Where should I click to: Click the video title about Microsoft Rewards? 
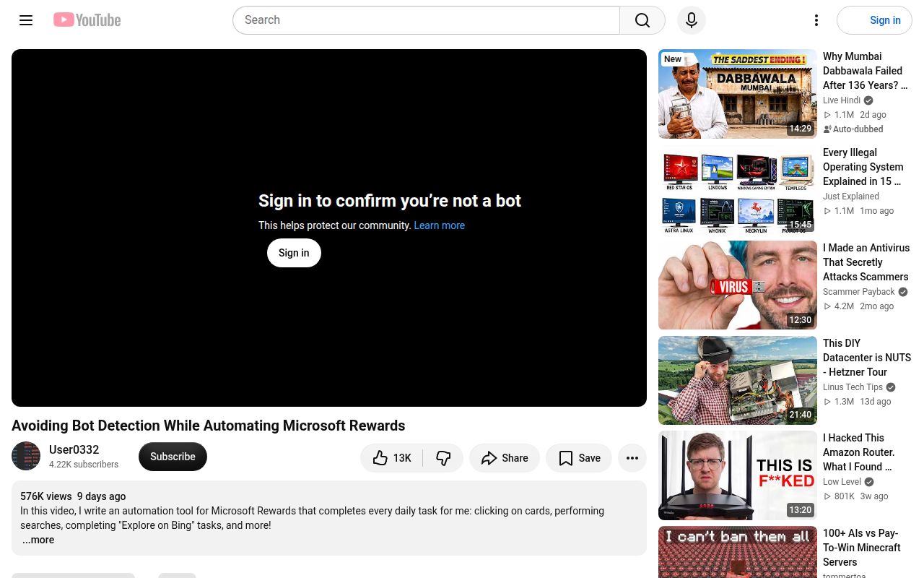[209, 426]
